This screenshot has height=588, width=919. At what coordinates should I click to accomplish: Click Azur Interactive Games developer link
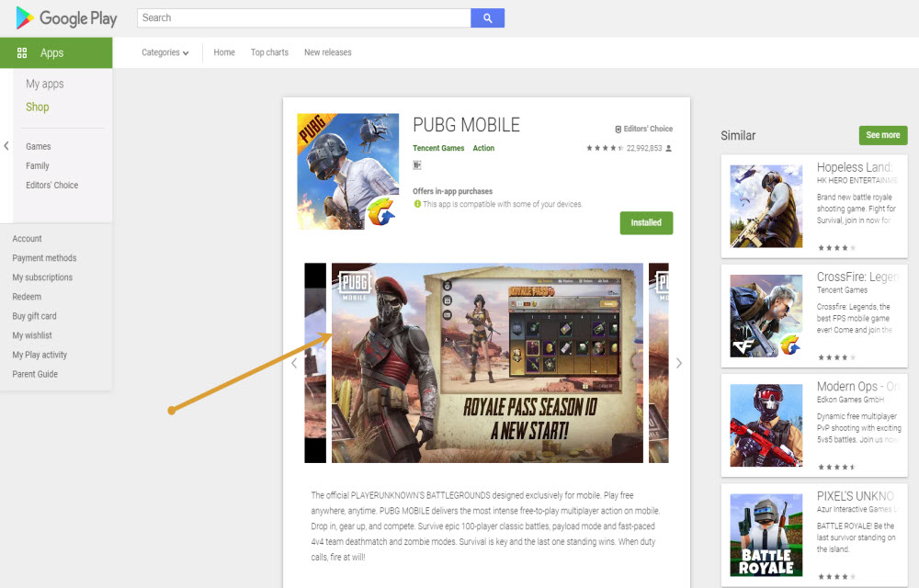pos(857,509)
